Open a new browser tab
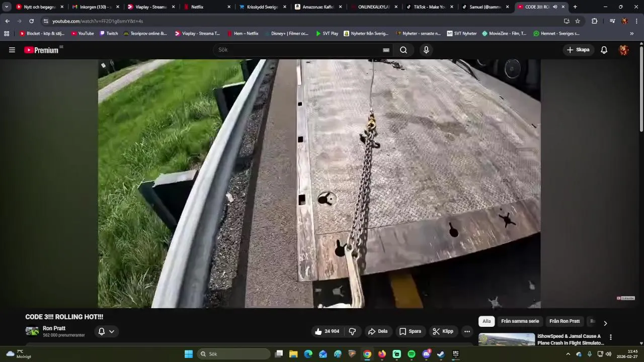 [575, 7]
